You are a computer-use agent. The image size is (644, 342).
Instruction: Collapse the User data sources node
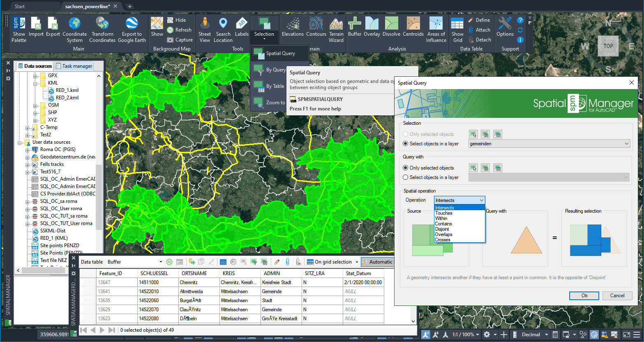pyautogui.click(x=20, y=142)
